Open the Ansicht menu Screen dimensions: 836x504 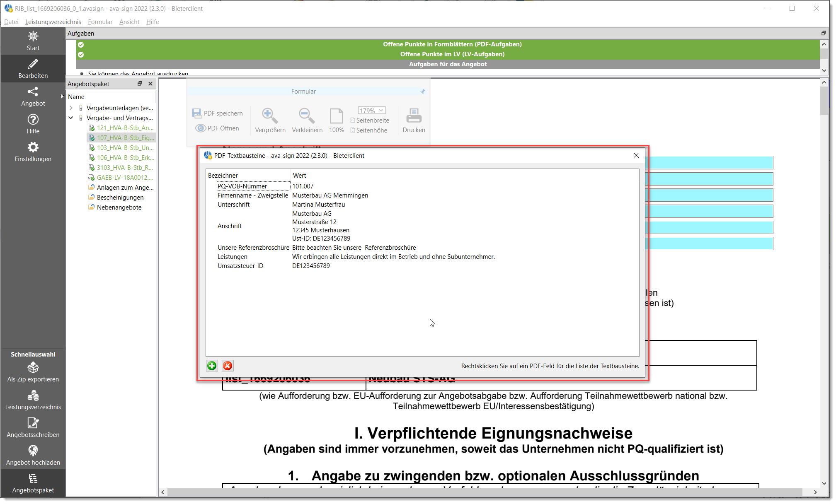click(129, 22)
